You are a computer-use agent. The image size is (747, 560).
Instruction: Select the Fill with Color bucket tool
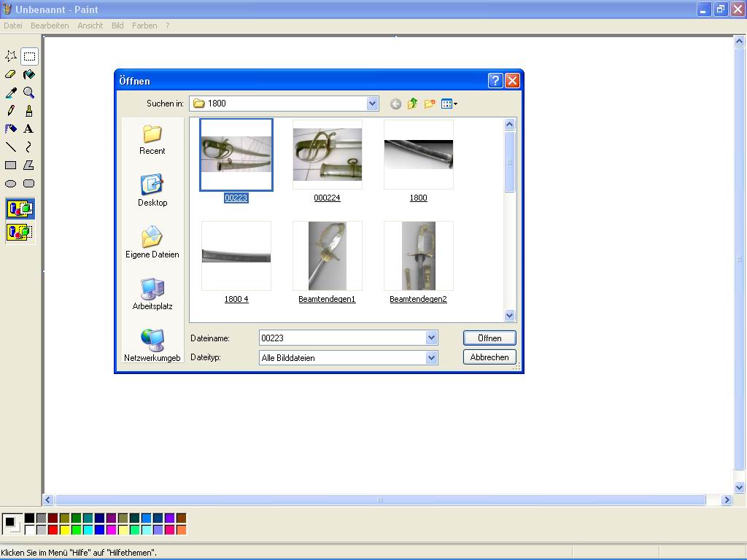point(29,74)
